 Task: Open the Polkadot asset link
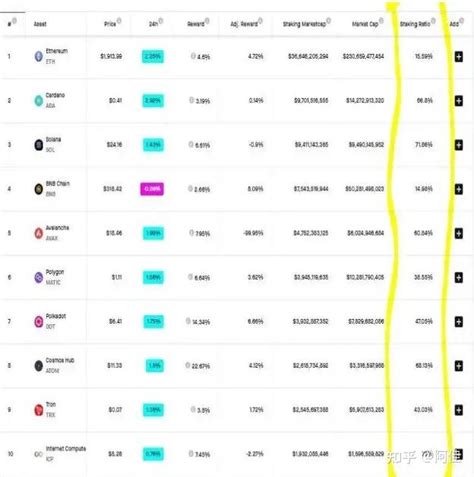point(56,316)
